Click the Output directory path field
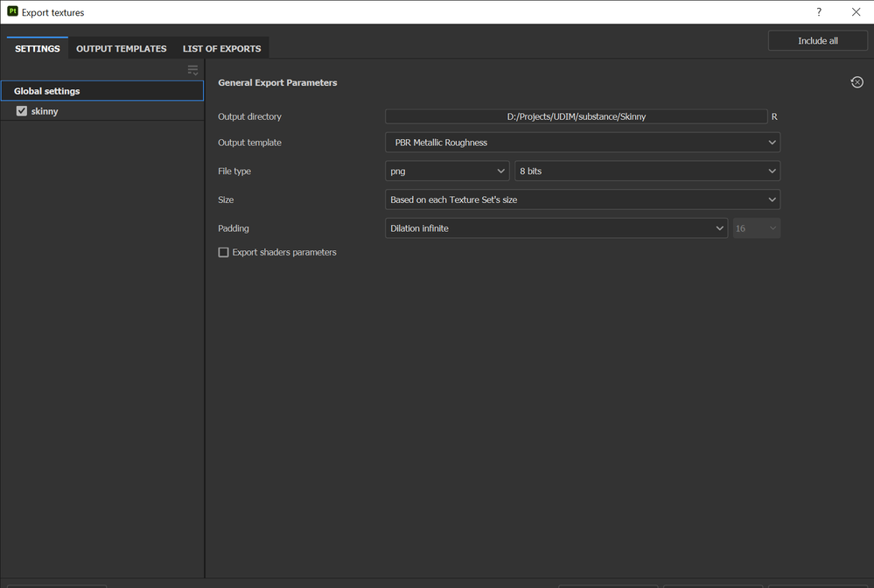 tap(576, 115)
